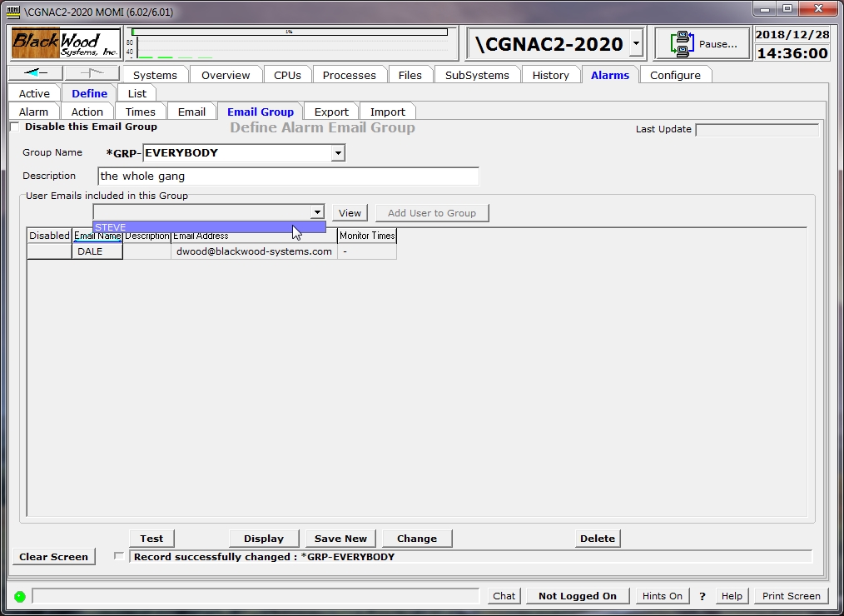Screen dimensions: 844x616
Task: Click the CPU usage progress bar
Action: click(x=290, y=32)
